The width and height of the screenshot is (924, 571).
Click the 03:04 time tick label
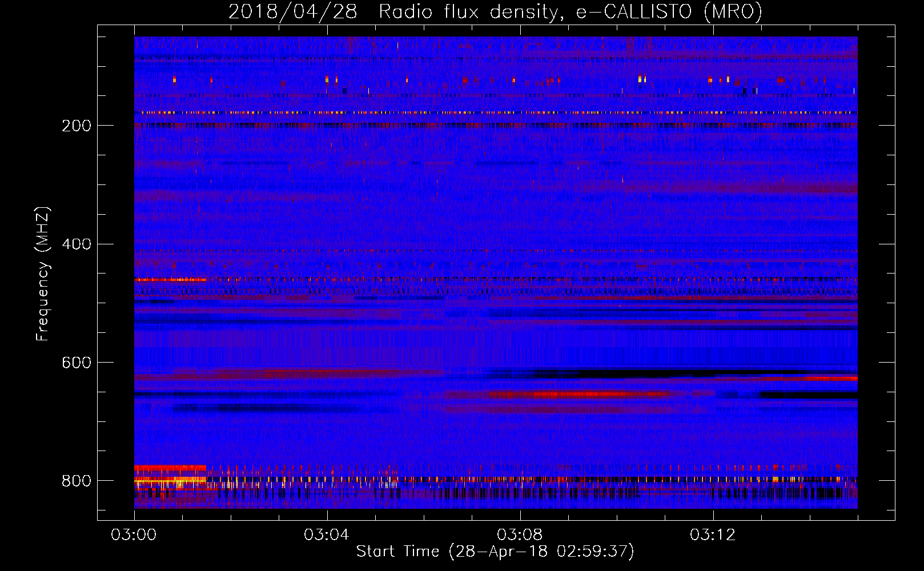click(x=327, y=535)
